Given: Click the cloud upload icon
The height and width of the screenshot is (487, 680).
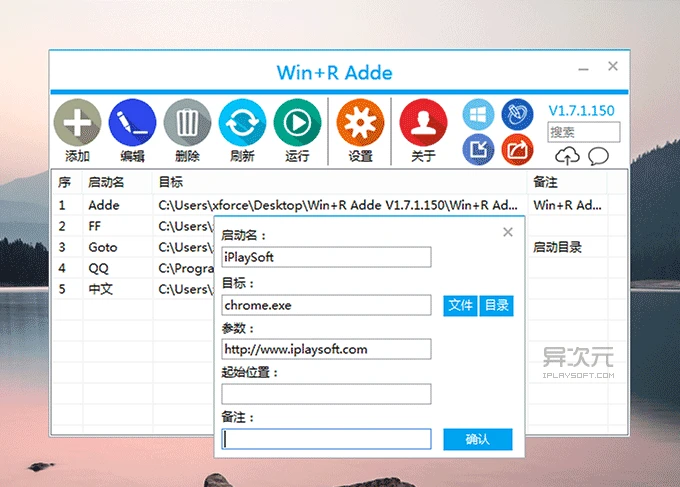Looking at the screenshot, I should click(568, 156).
